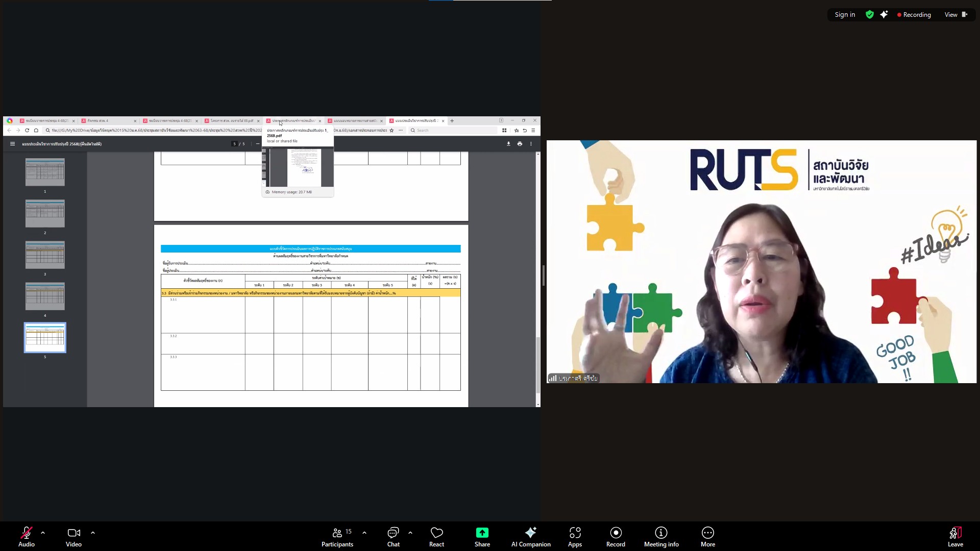Click the green encryption shield icon
The height and width of the screenshot is (551, 980).
(x=869, y=15)
